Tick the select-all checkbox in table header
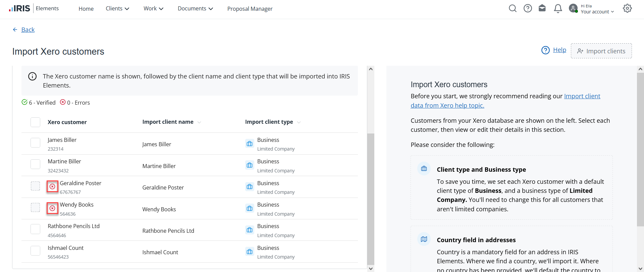 pyautogui.click(x=35, y=122)
